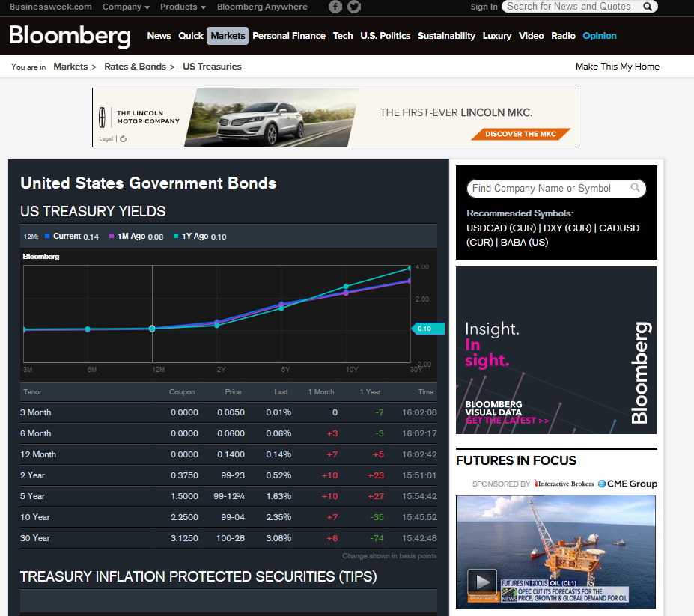Open the Radio section

click(x=564, y=36)
